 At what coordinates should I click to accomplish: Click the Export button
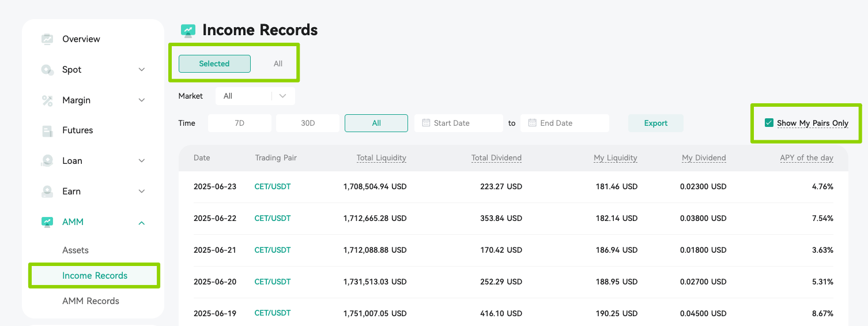[656, 123]
